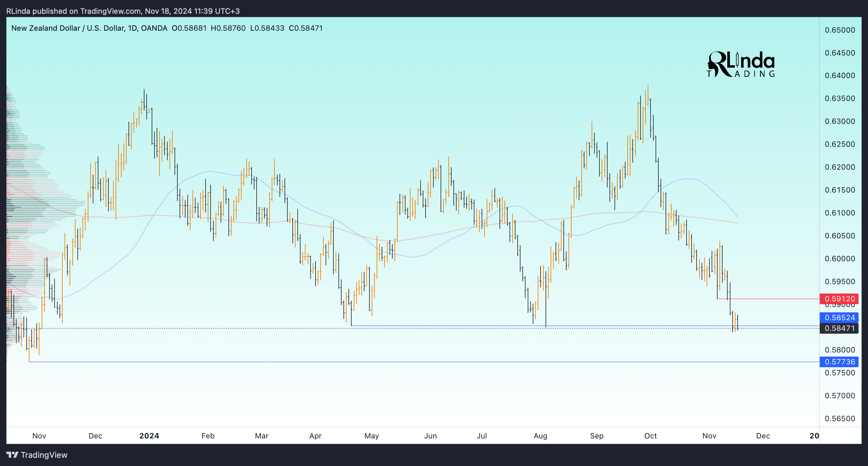
Task: Click the blue 0.58524 price label
Action: pos(839,317)
